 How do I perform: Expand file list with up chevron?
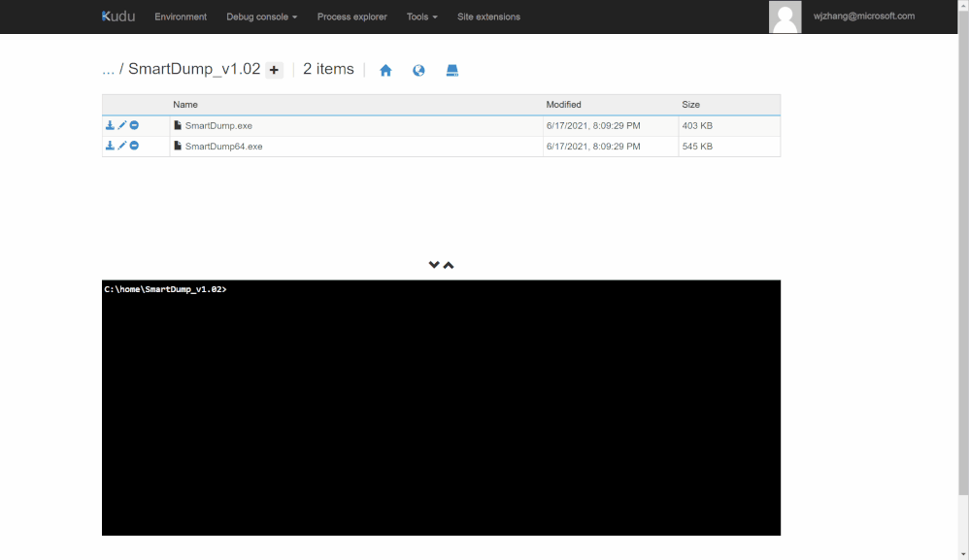pos(449,265)
